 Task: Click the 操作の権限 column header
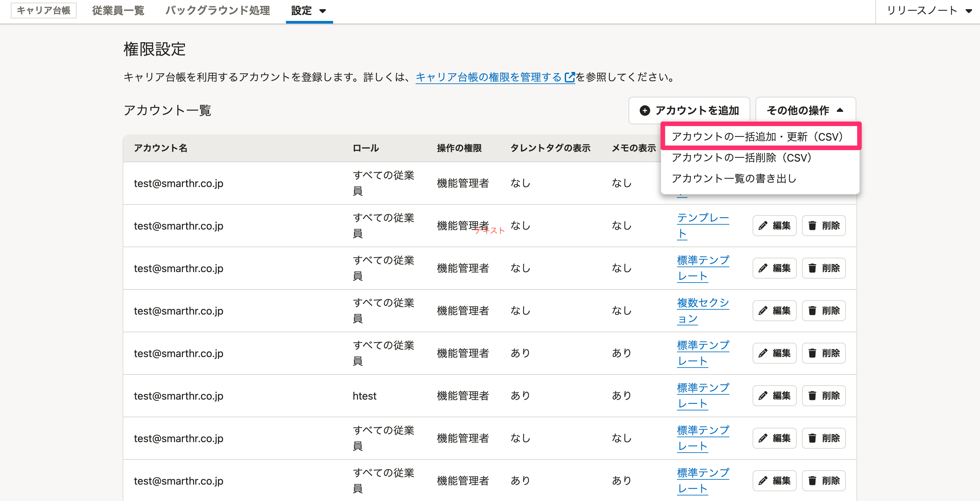459,148
